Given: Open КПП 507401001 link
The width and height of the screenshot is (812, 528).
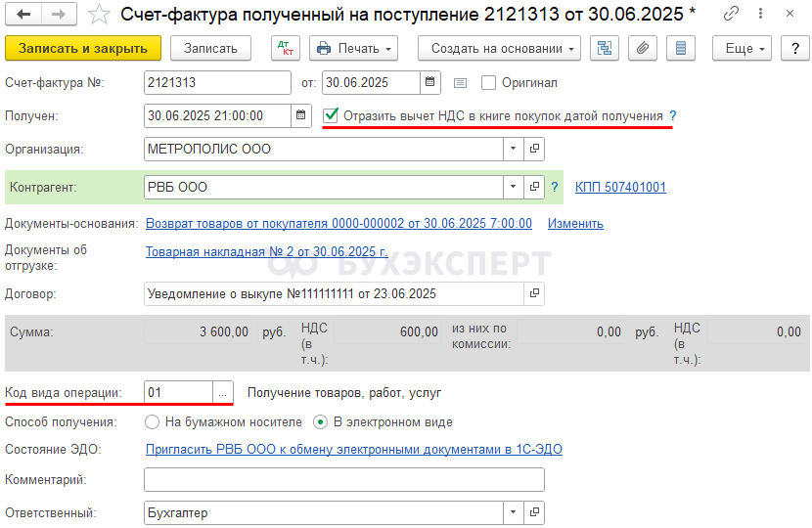Looking at the screenshot, I should click(620, 187).
